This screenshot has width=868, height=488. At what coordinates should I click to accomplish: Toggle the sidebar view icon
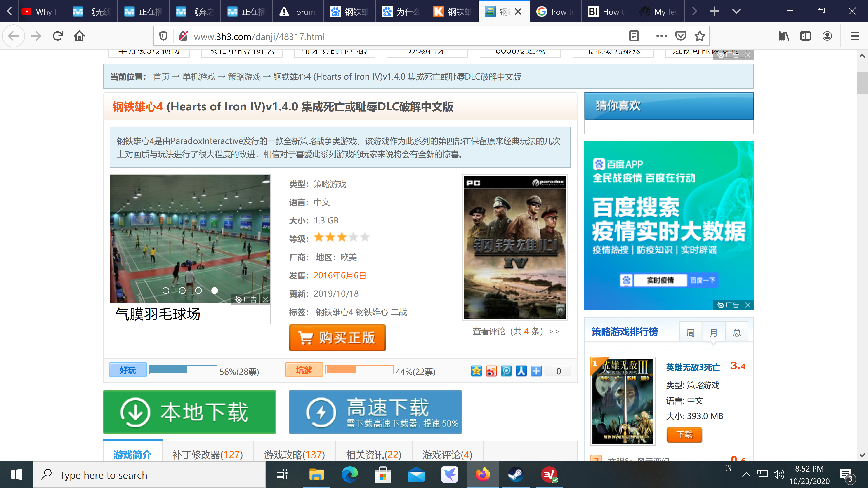(805, 36)
